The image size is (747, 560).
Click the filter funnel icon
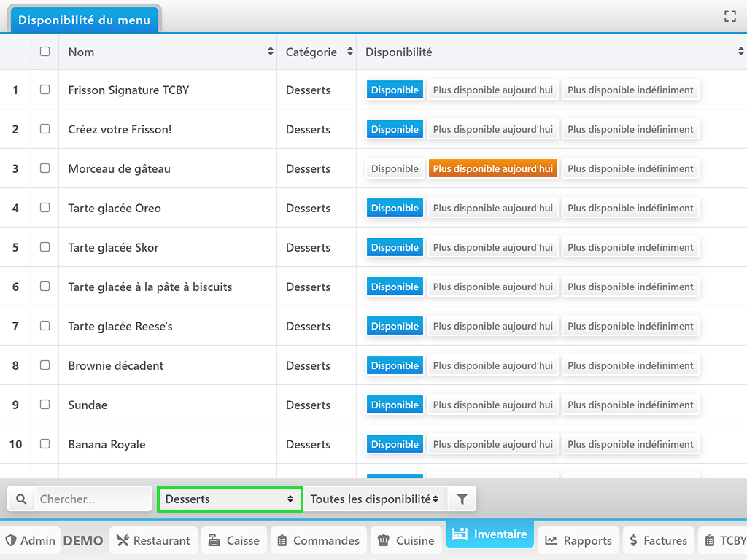[x=462, y=499]
